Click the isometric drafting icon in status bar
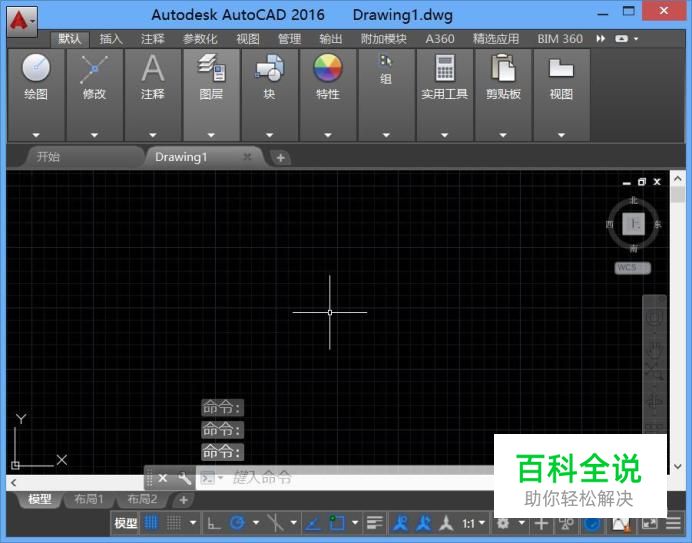The image size is (692, 543). point(275,523)
